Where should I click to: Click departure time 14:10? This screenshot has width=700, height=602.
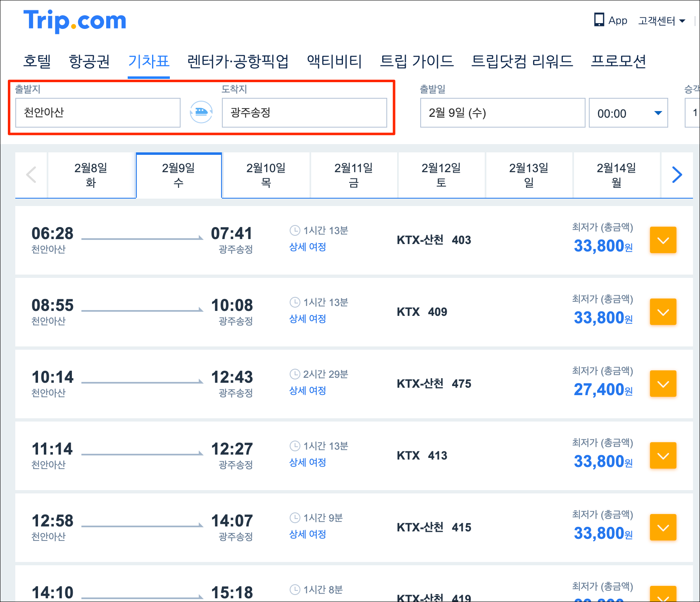[x=52, y=593]
